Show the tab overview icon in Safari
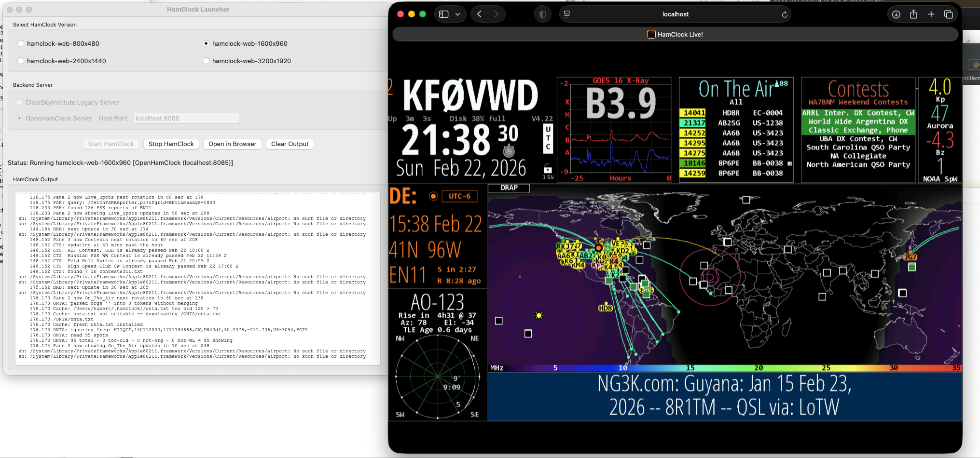 (x=948, y=14)
